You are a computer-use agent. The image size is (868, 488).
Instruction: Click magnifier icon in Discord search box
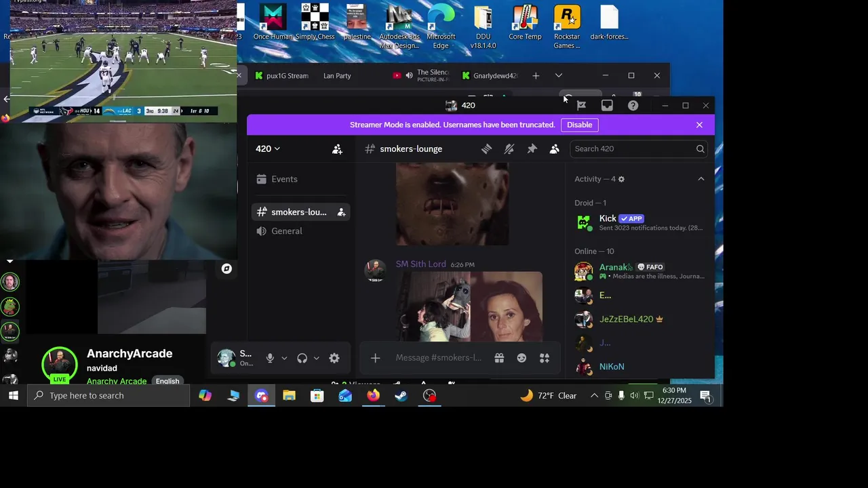pyautogui.click(x=700, y=149)
